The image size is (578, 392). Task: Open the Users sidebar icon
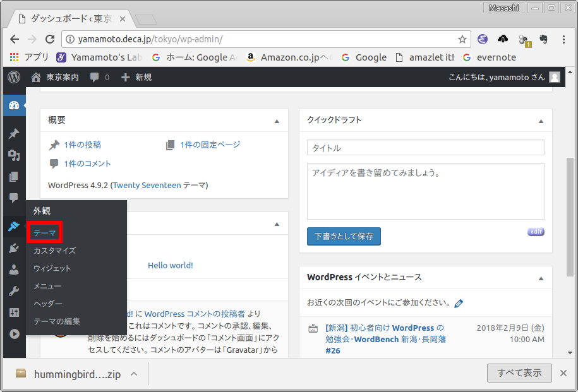(13, 270)
